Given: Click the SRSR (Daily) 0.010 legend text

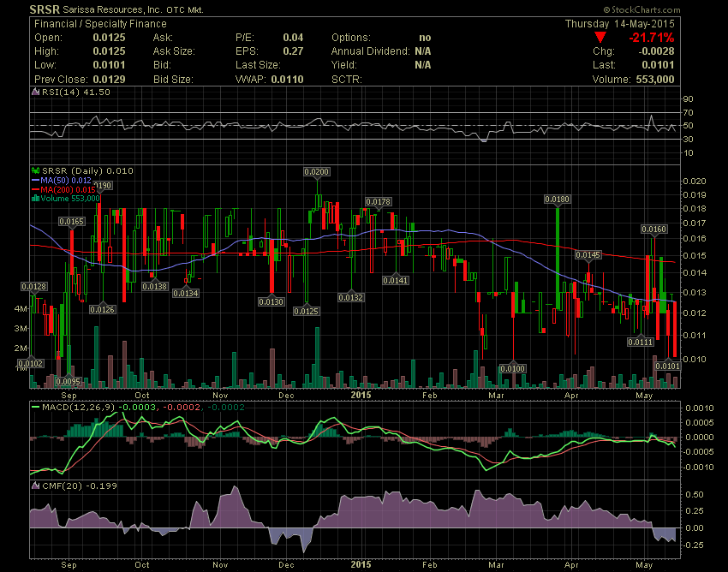Looking at the screenshot, I should pyautogui.click(x=87, y=171).
